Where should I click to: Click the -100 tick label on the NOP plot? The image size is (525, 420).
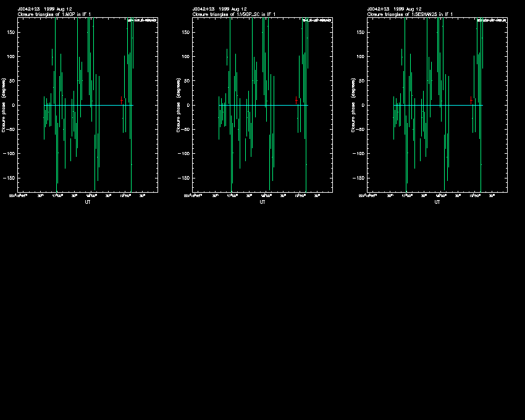tap(9, 154)
